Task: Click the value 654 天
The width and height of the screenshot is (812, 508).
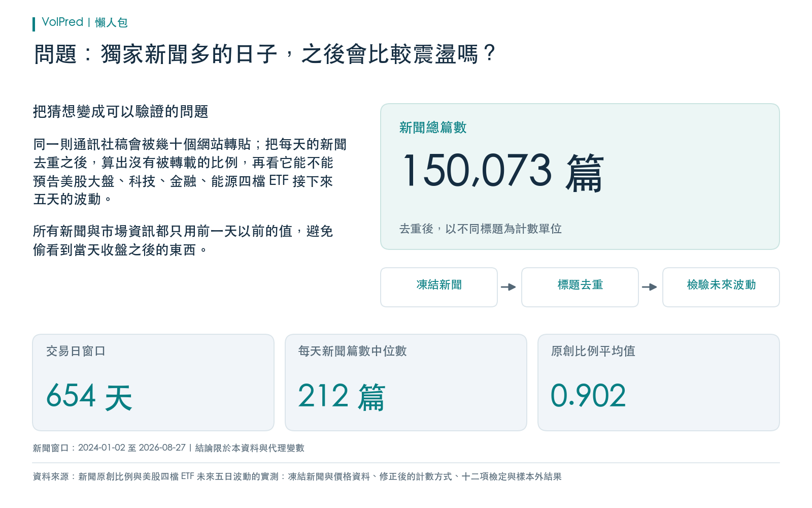Action: 89,396
